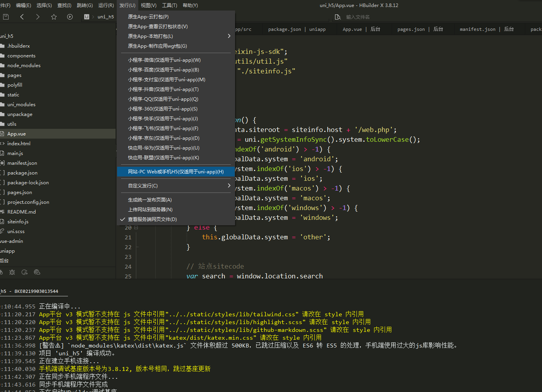Image resolution: width=542 pixels, height=392 pixels.
Task: Select 上传网站到服务器(N) menu entry
Action: click(x=176, y=210)
